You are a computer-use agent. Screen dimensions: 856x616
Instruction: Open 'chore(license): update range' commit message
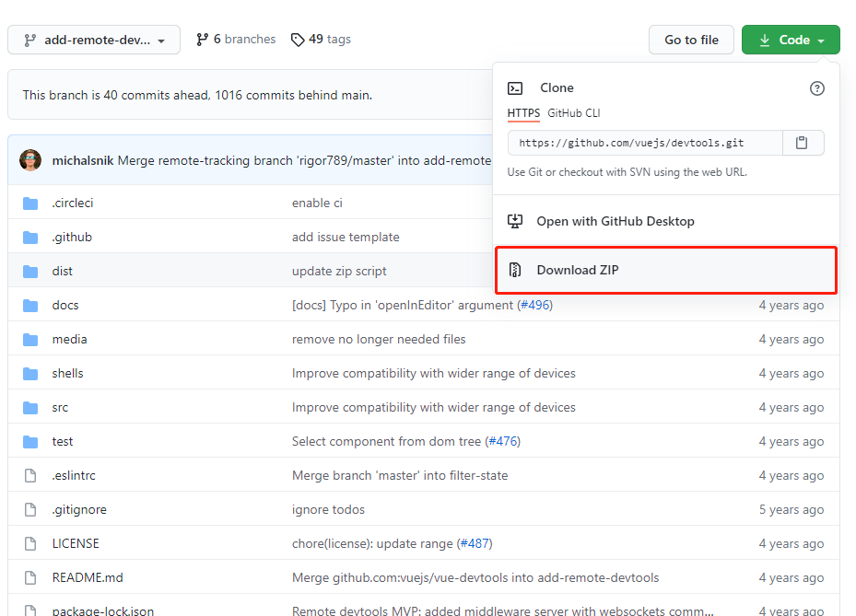point(372,544)
